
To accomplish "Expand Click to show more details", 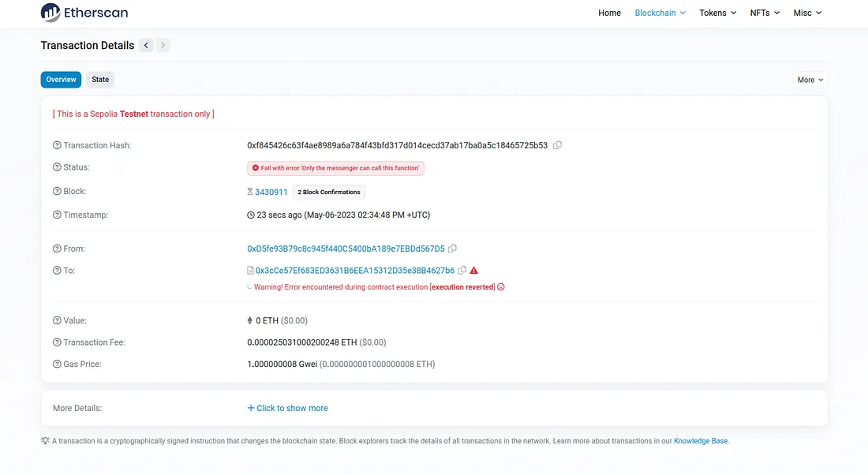I will pos(287,408).
